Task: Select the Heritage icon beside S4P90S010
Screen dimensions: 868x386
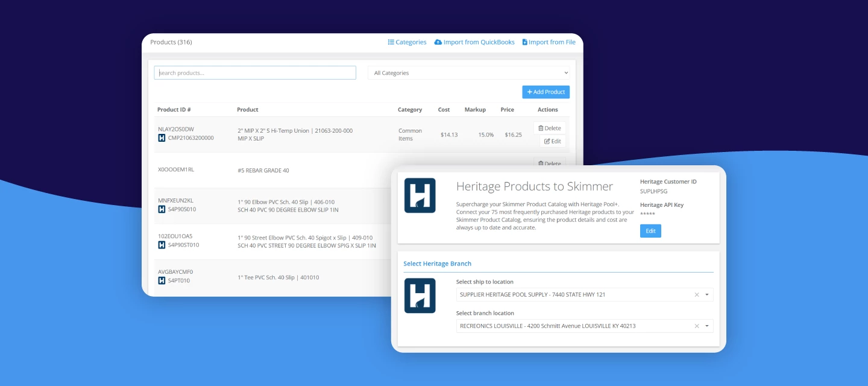Action: 162,209
